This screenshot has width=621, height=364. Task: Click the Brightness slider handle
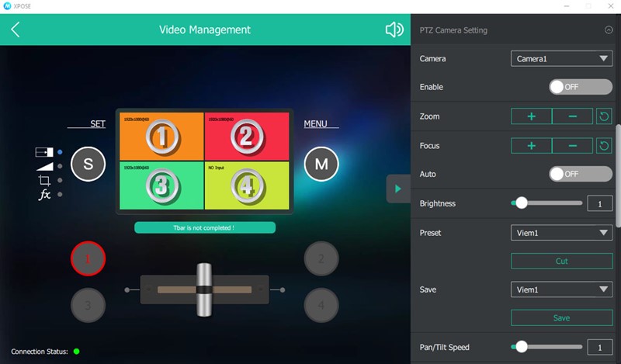tap(522, 203)
